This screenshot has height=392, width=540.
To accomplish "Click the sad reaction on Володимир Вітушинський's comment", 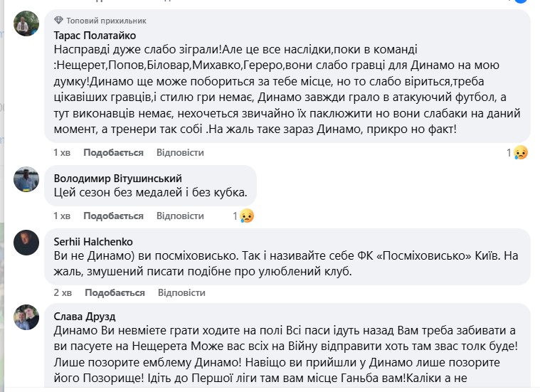I will (x=247, y=216).
